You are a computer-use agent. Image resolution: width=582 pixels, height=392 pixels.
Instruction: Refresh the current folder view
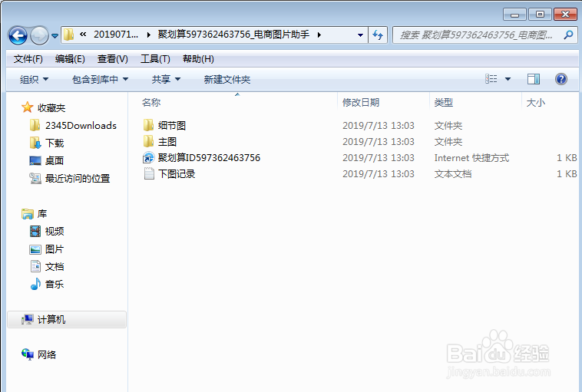point(378,35)
